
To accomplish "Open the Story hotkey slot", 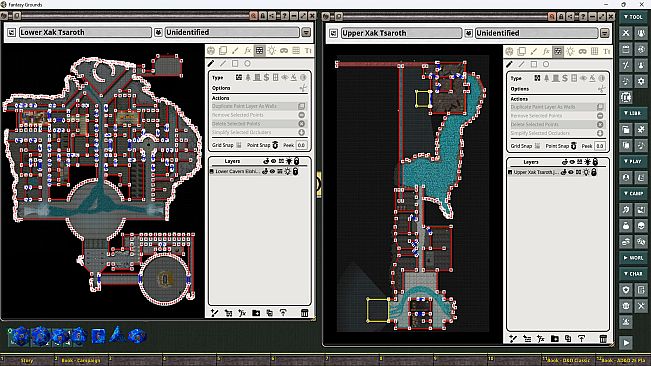I will (x=27, y=360).
